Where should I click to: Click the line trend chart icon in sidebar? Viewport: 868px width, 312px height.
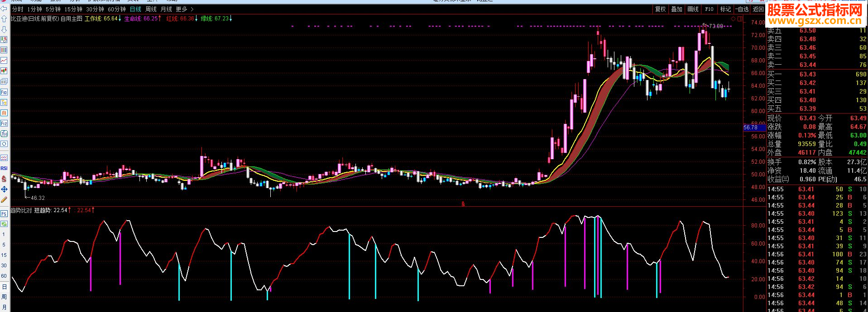pyautogui.click(x=4, y=61)
